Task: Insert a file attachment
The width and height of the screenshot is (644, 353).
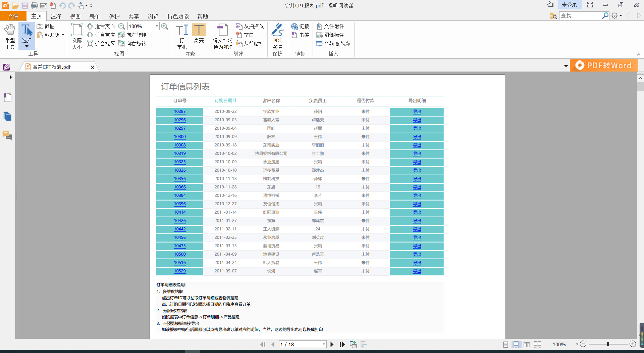Action: [330, 26]
